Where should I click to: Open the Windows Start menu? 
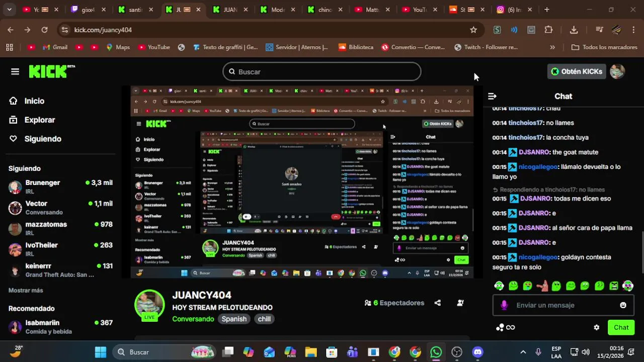pos(101,352)
